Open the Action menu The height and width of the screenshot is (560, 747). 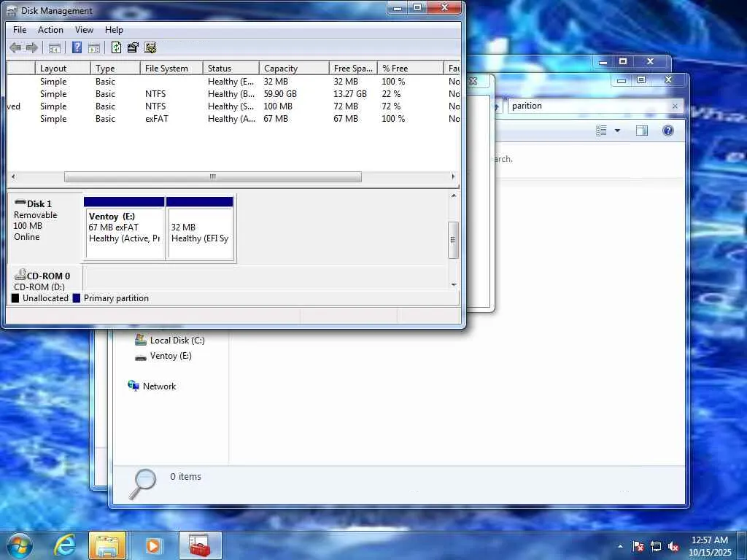pos(50,29)
